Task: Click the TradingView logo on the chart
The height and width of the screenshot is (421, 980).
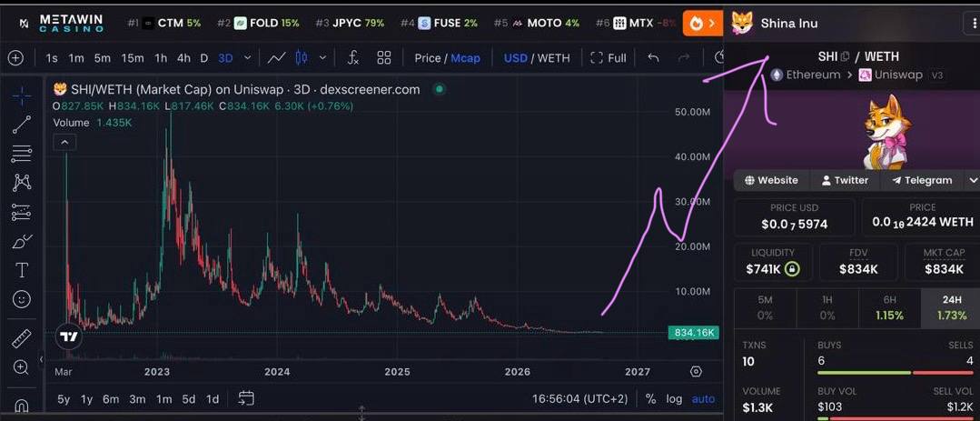Action: [69, 337]
